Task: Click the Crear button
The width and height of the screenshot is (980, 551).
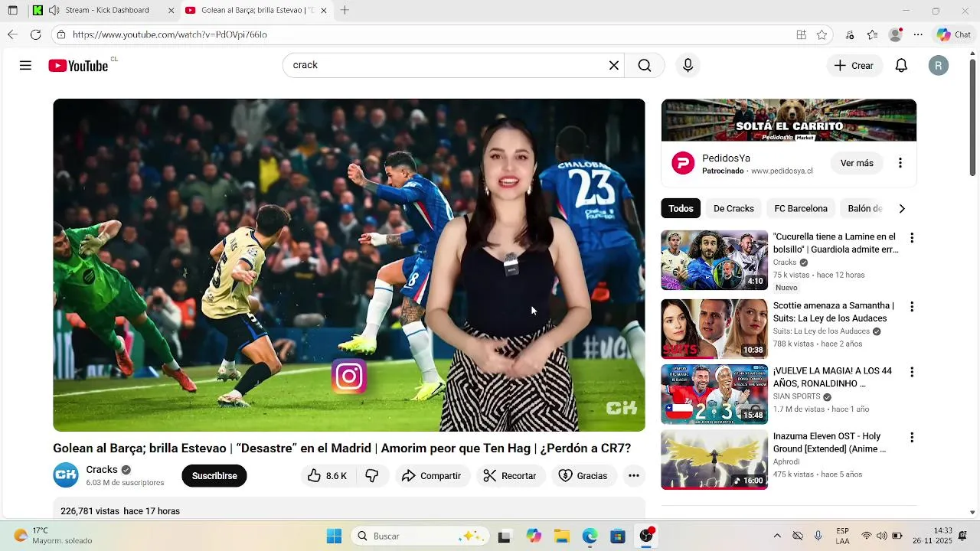Action: 854,66
